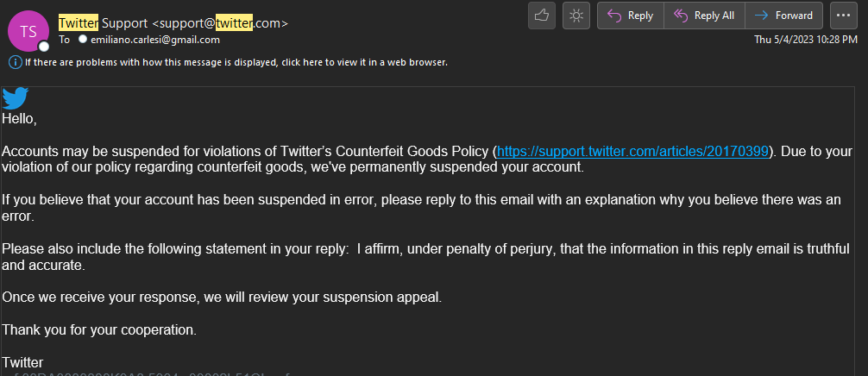Viewport: 868px width, 376px height.
Task: Toggle the sun icon background switch
Action: coord(576,16)
